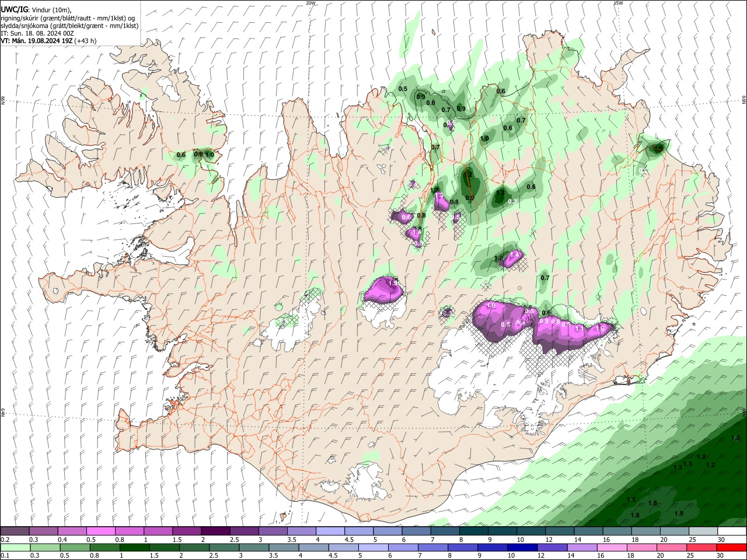Pick lower legend blue swatch starting at 10
747x560 pixels.
522,548
